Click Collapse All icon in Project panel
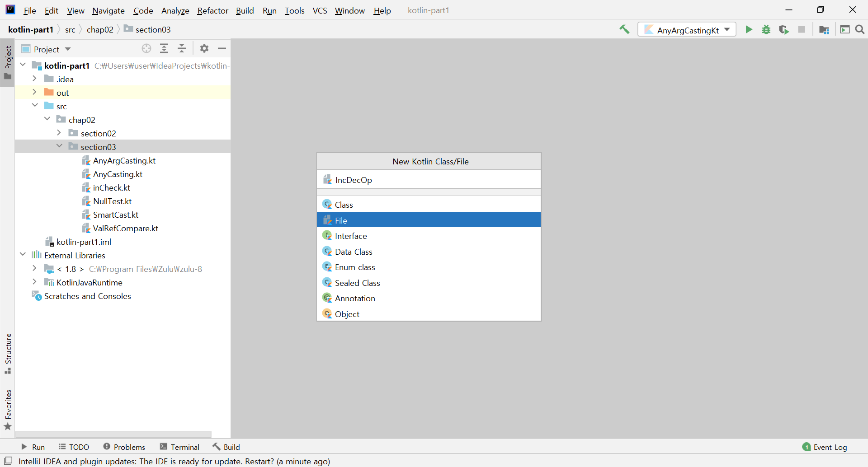The height and width of the screenshot is (467, 868). point(182,48)
